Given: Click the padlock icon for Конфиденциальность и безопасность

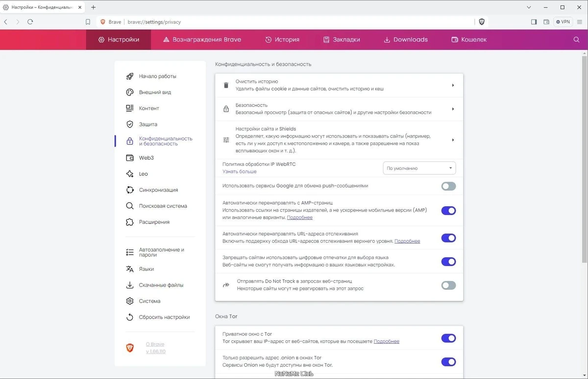Looking at the screenshot, I should (130, 141).
